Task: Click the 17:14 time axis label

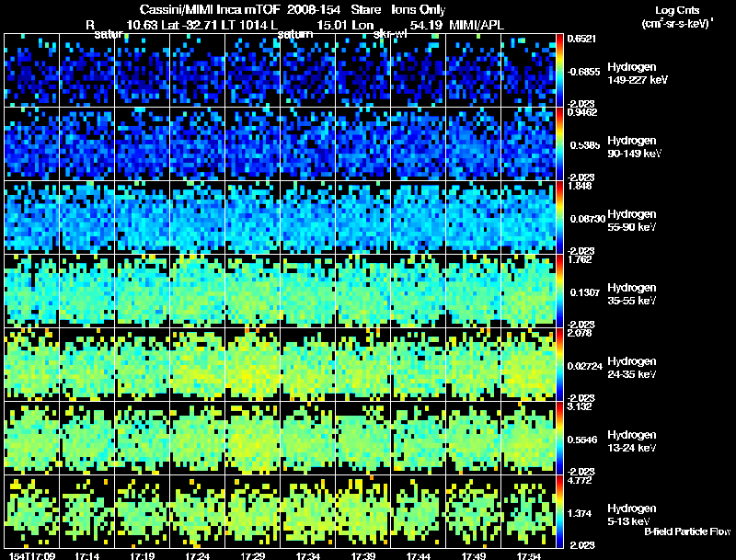Action: 86,556
